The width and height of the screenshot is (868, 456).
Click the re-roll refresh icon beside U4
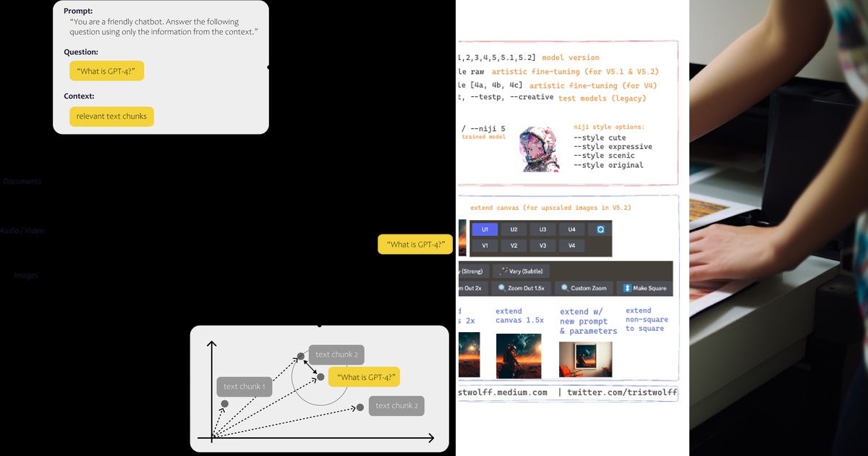pyautogui.click(x=600, y=229)
